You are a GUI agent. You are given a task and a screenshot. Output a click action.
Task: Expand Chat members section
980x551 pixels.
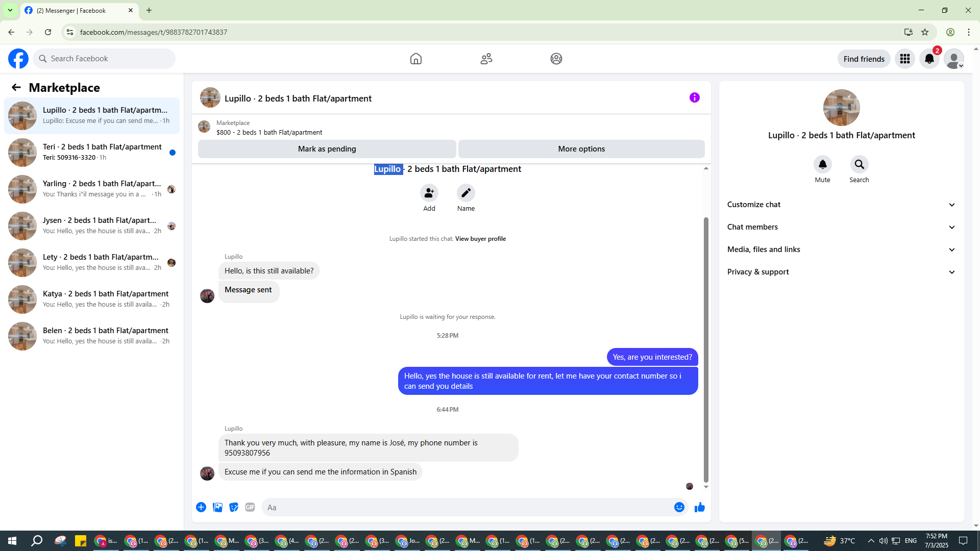pos(841,227)
